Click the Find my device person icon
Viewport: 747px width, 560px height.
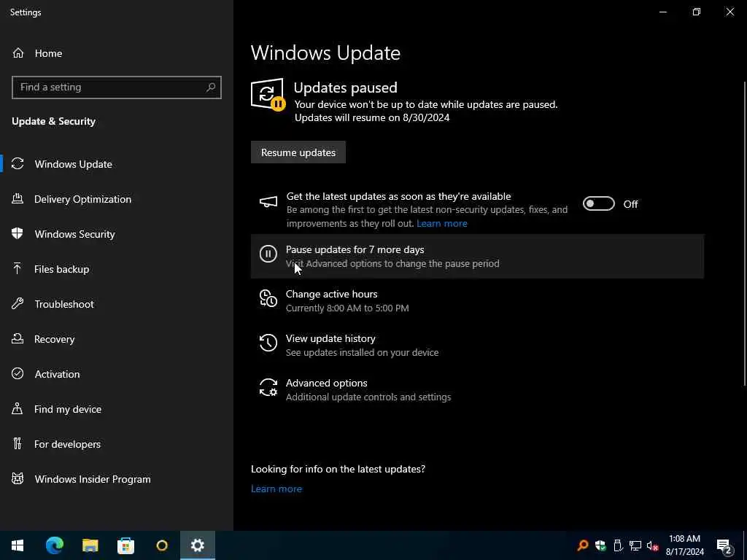point(18,409)
